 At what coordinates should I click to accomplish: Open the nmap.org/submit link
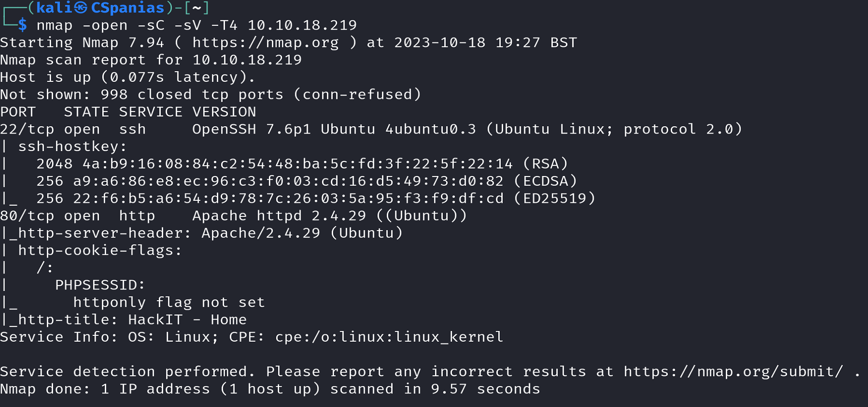[733, 372]
